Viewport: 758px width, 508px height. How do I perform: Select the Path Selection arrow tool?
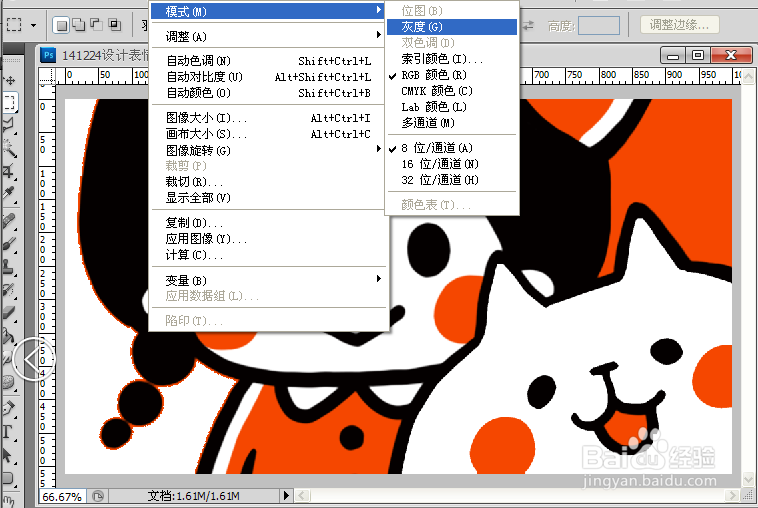tap(9, 455)
